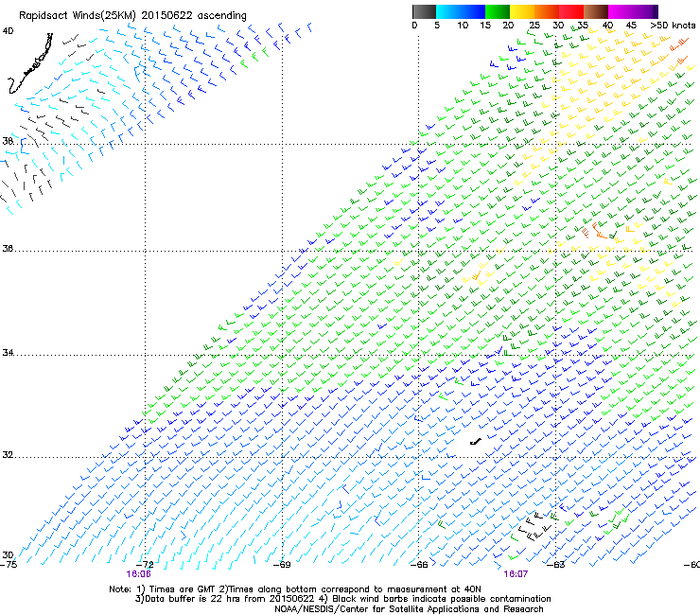Click the '>50 knots' legend label
Screen dimensions: 700x615
673,25
